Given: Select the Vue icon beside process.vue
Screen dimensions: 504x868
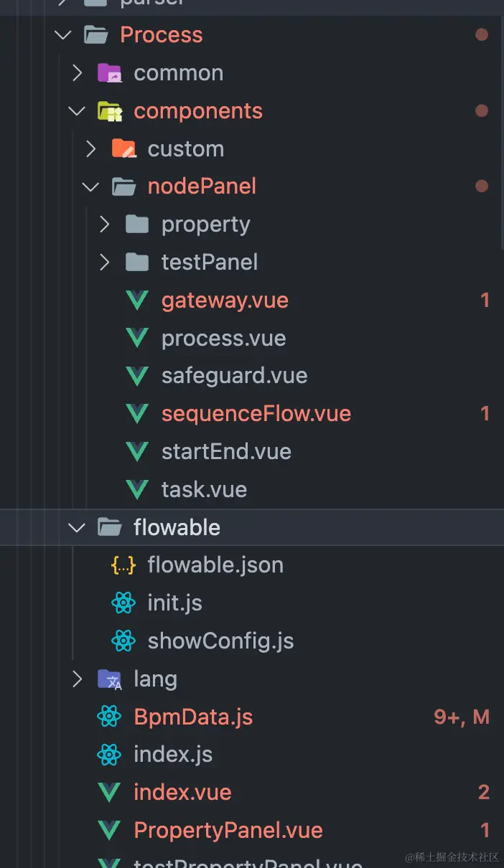Looking at the screenshot, I should point(136,338).
